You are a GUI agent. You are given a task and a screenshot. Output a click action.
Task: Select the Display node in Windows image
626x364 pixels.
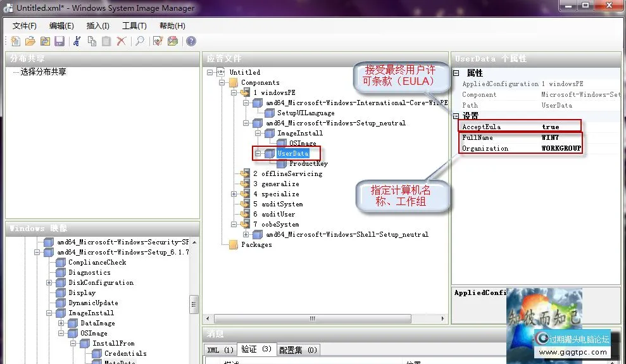(x=82, y=292)
